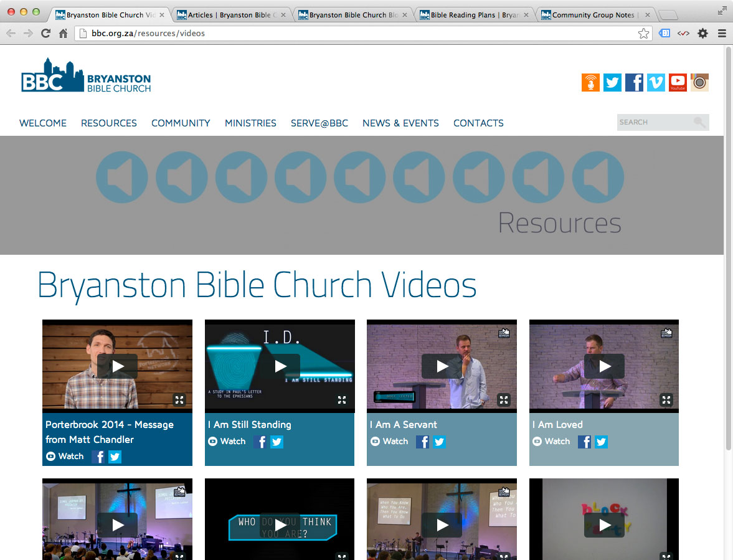Go back to the previous page
The height and width of the screenshot is (560, 733).
[11, 33]
